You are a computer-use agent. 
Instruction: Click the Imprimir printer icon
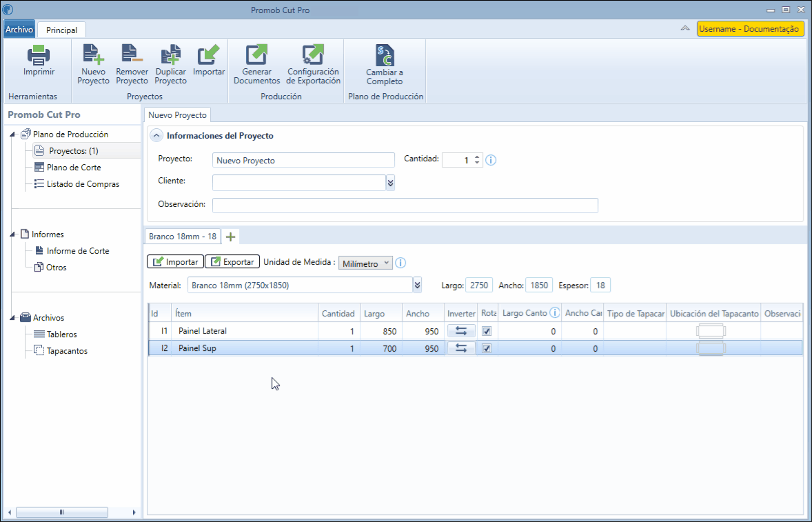coord(39,55)
